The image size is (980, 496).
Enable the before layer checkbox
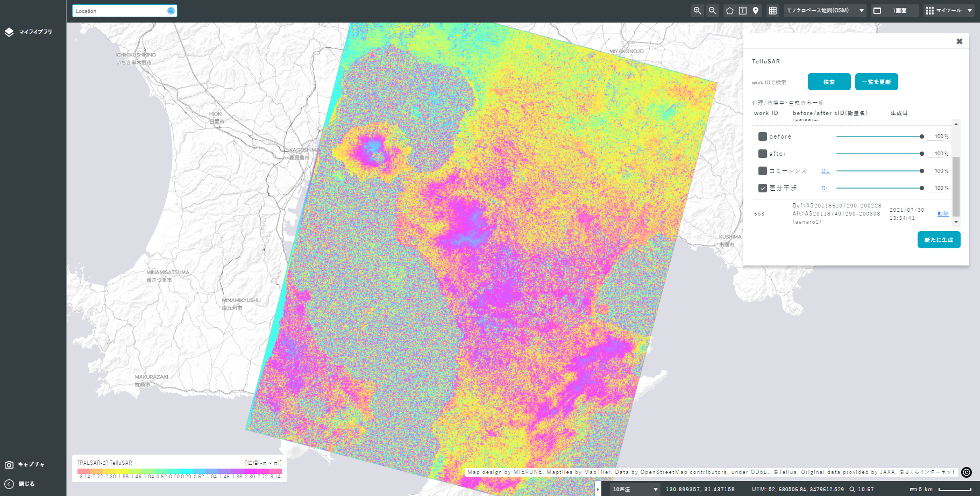[763, 136]
